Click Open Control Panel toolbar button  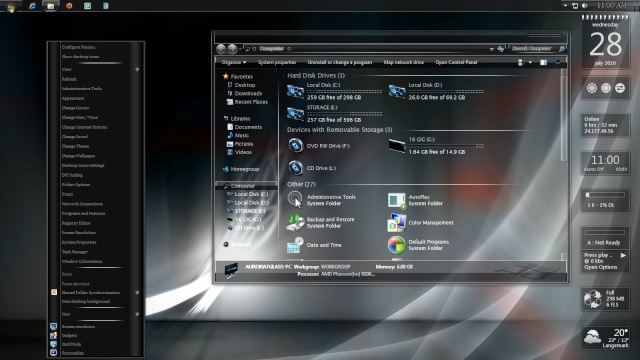click(x=456, y=62)
